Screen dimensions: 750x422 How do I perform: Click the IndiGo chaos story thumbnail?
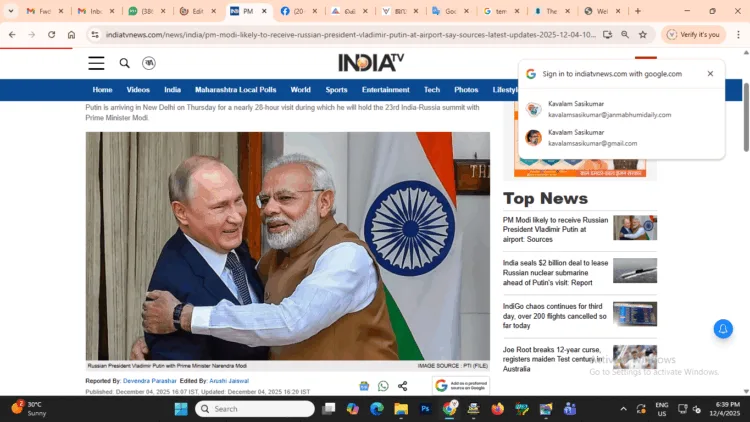click(x=635, y=314)
